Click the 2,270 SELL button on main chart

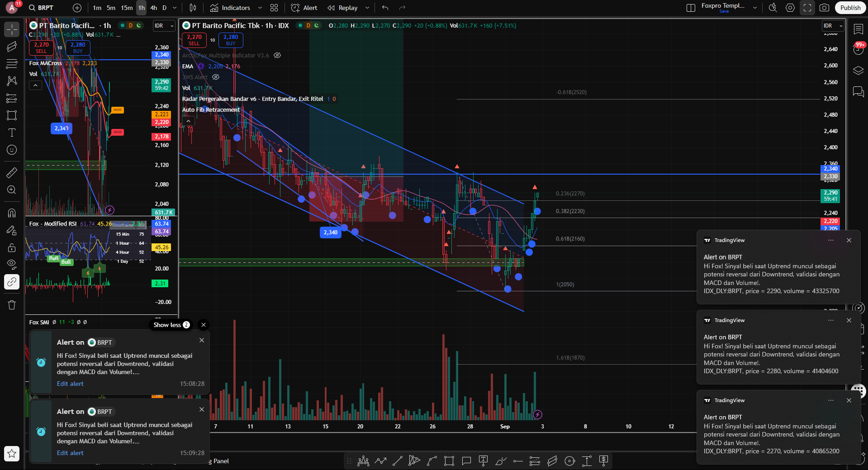tap(194, 40)
